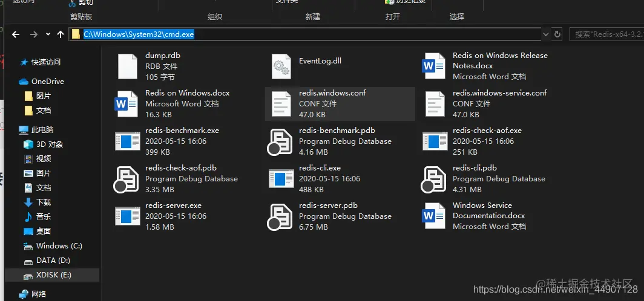644x301 pixels.
Task: Open 3D 对象 in the sidebar
Action: click(x=43, y=144)
